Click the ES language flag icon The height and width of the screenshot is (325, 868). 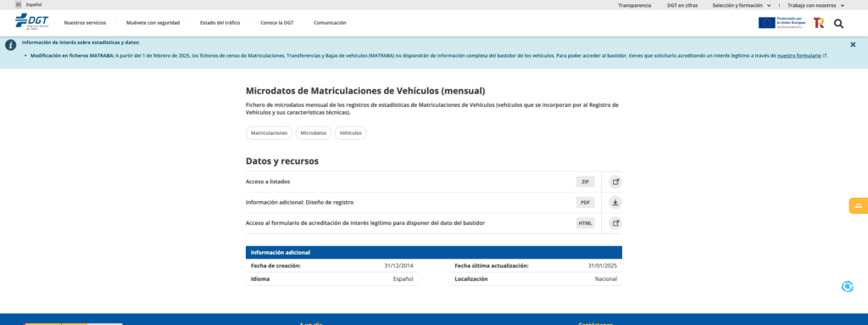click(x=19, y=4)
